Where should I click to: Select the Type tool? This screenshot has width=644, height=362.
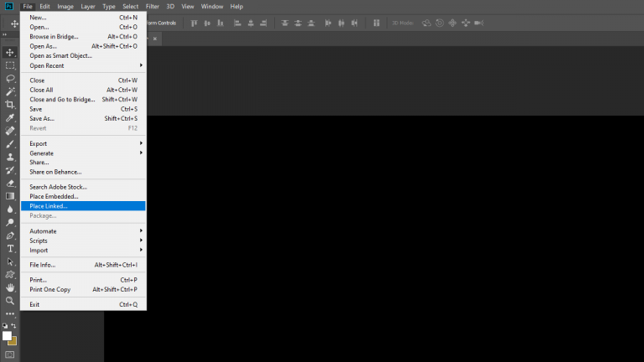coord(10,249)
